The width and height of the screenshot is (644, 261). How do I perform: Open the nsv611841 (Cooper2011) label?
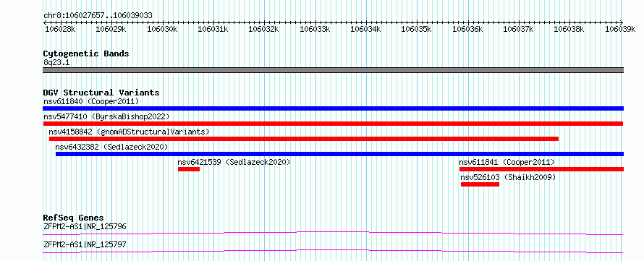coord(507,162)
